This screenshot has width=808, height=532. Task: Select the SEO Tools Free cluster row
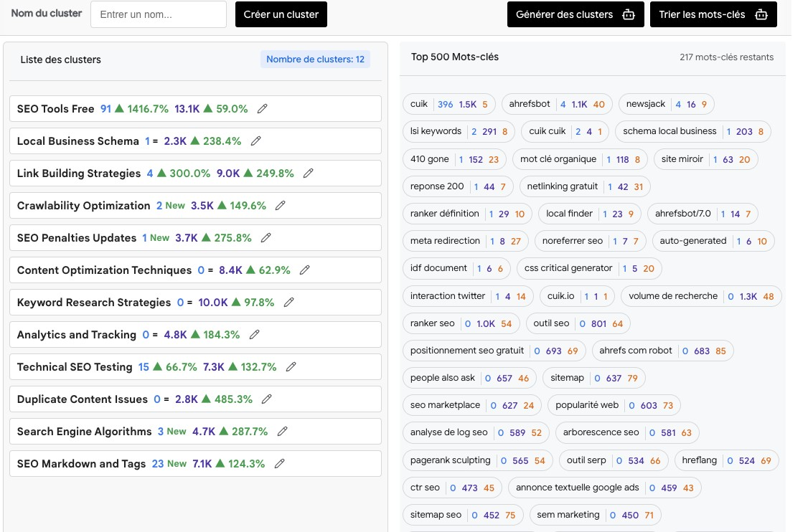pos(195,109)
